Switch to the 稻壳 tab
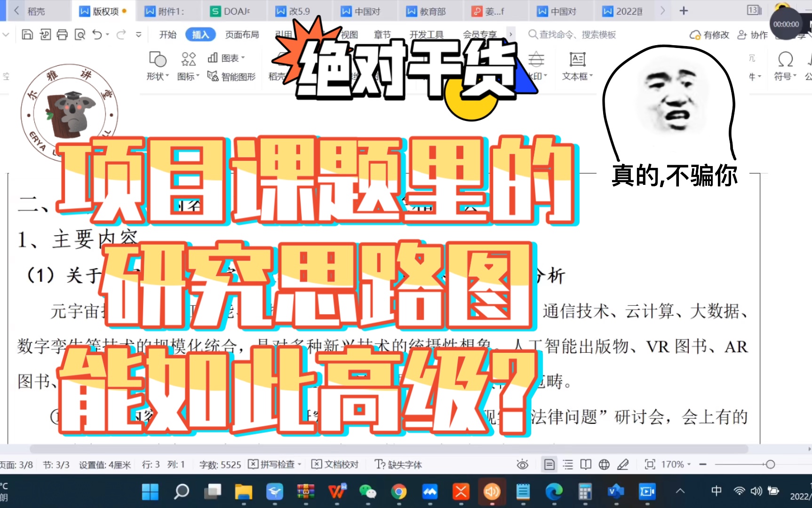The width and height of the screenshot is (812, 508). click(x=36, y=11)
